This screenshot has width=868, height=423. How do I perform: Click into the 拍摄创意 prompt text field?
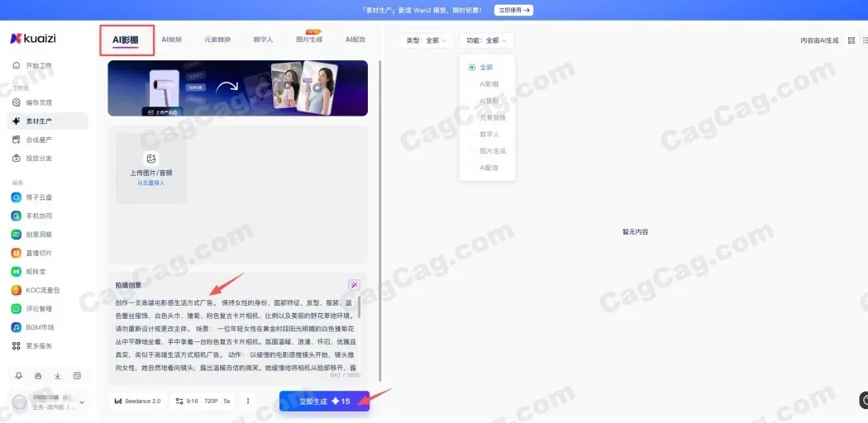(237, 337)
